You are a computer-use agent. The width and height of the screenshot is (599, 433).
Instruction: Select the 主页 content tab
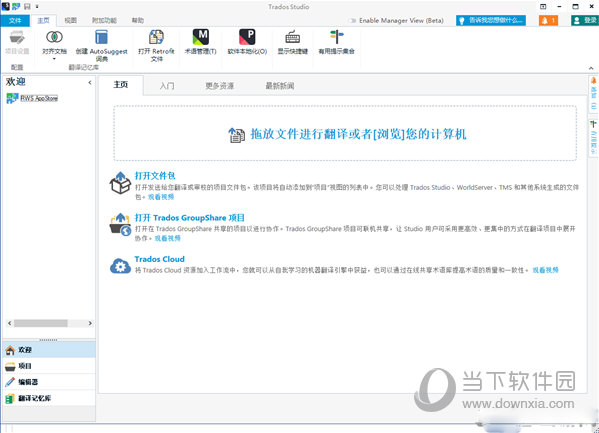point(121,85)
